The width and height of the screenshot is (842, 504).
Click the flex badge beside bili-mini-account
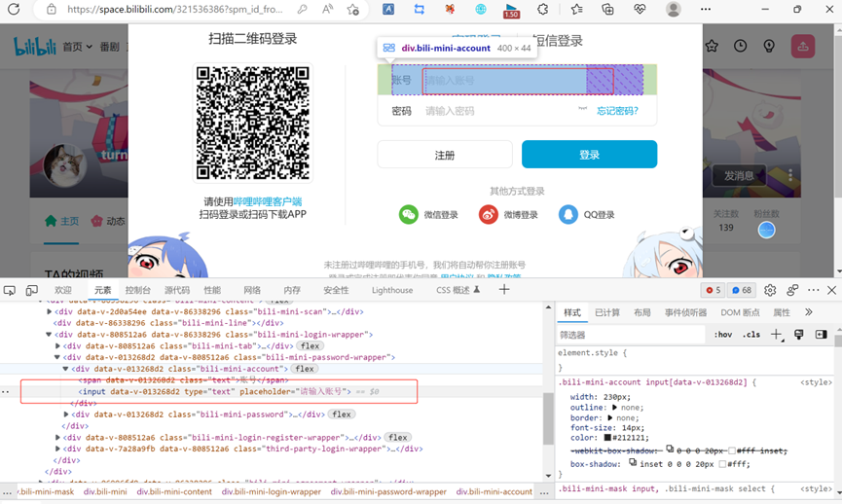click(305, 369)
